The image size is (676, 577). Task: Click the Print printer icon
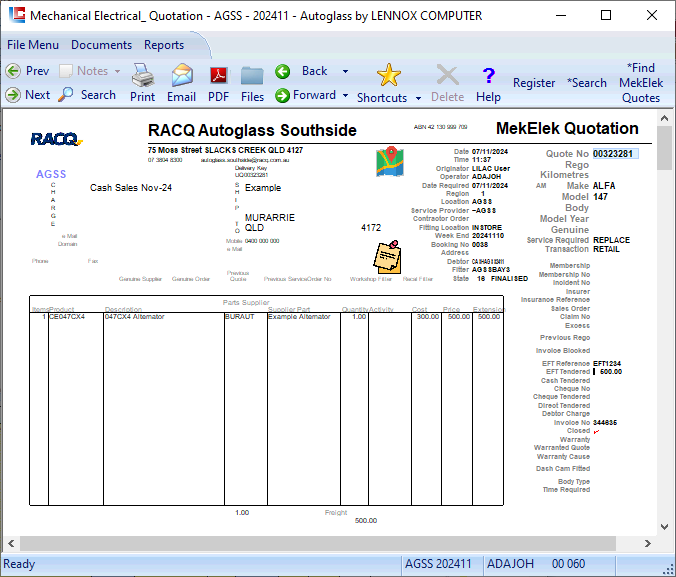[143, 75]
